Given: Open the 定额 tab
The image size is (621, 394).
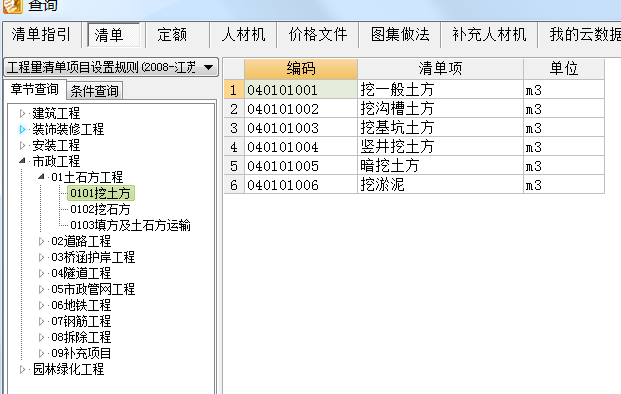Looking at the screenshot, I should [x=172, y=35].
